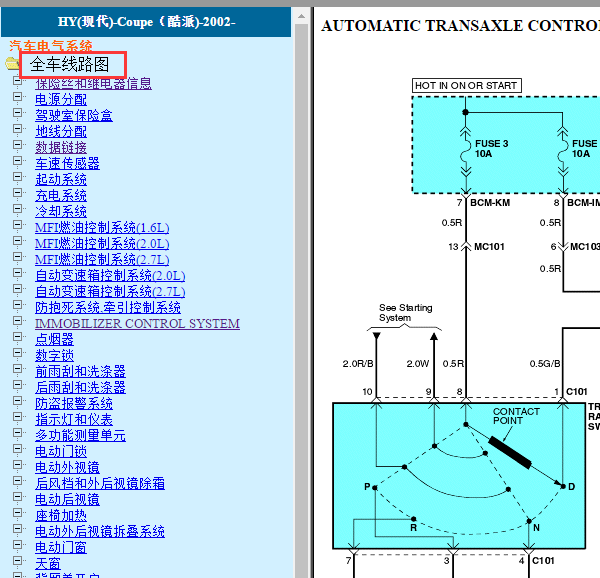Viewport: 600px width, 578px height.
Task: Open the 数据链接 link
Action: tap(61, 148)
